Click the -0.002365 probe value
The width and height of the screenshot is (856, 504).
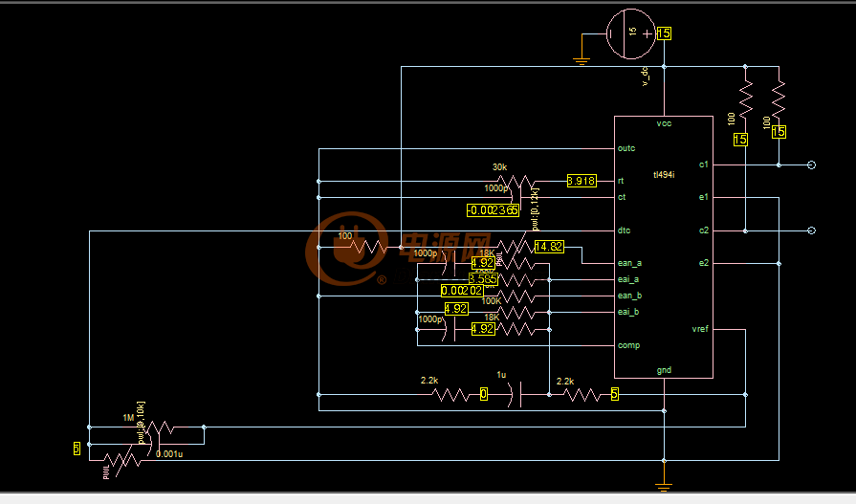coord(493,210)
